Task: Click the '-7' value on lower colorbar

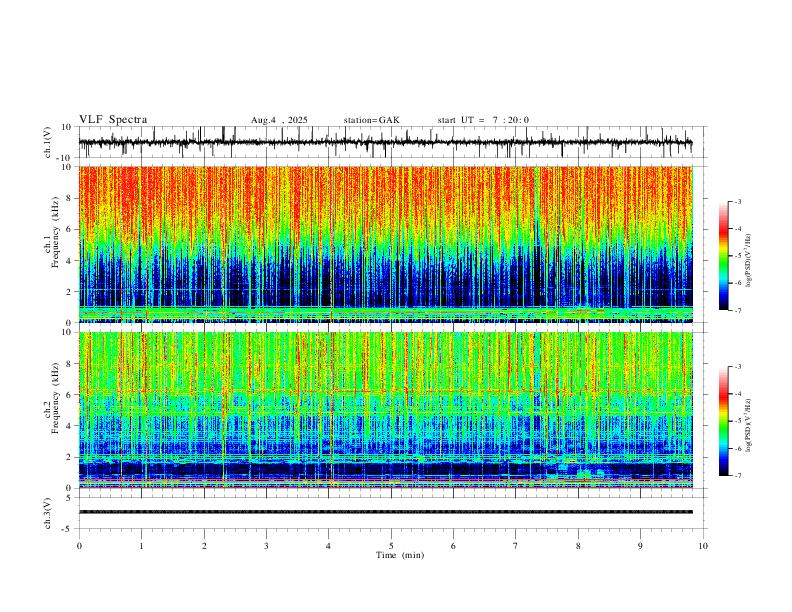Action: coord(737,476)
